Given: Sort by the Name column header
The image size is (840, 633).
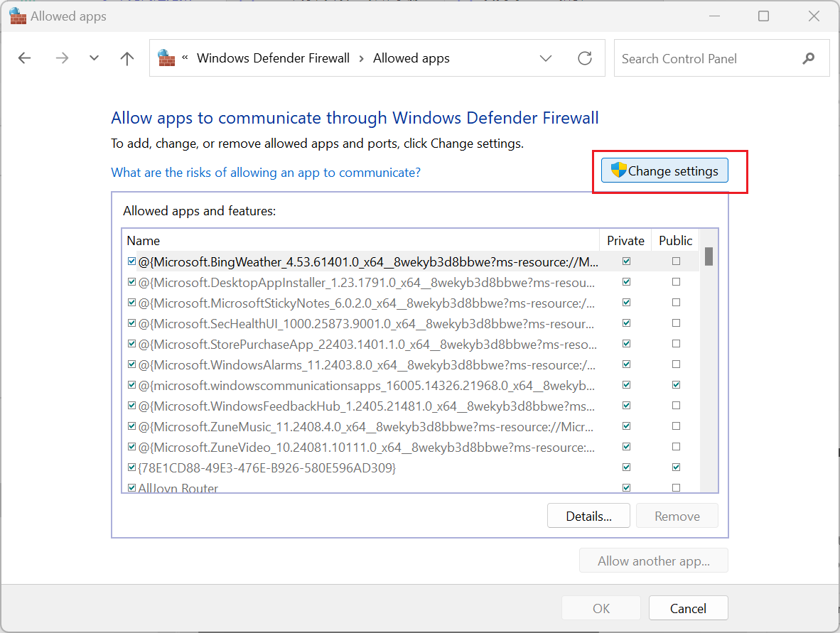Looking at the screenshot, I should (360, 240).
